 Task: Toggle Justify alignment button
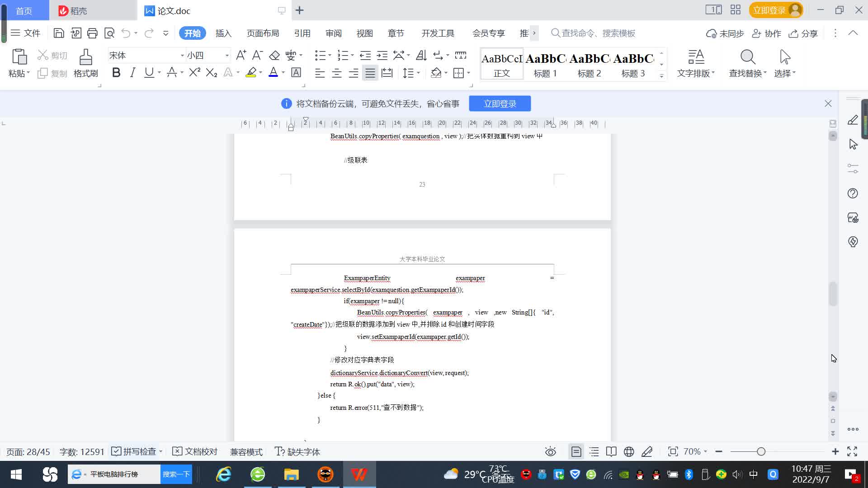tap(370, 73)
